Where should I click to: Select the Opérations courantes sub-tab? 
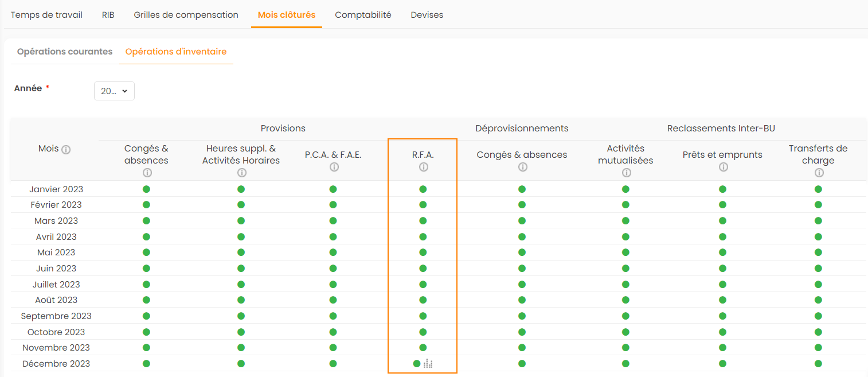click(65, 52)
